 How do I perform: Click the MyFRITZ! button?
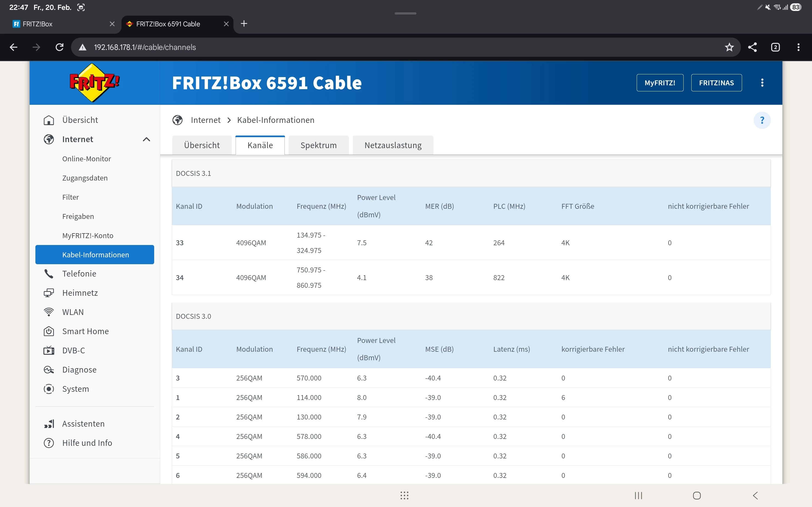click(659, 83)
